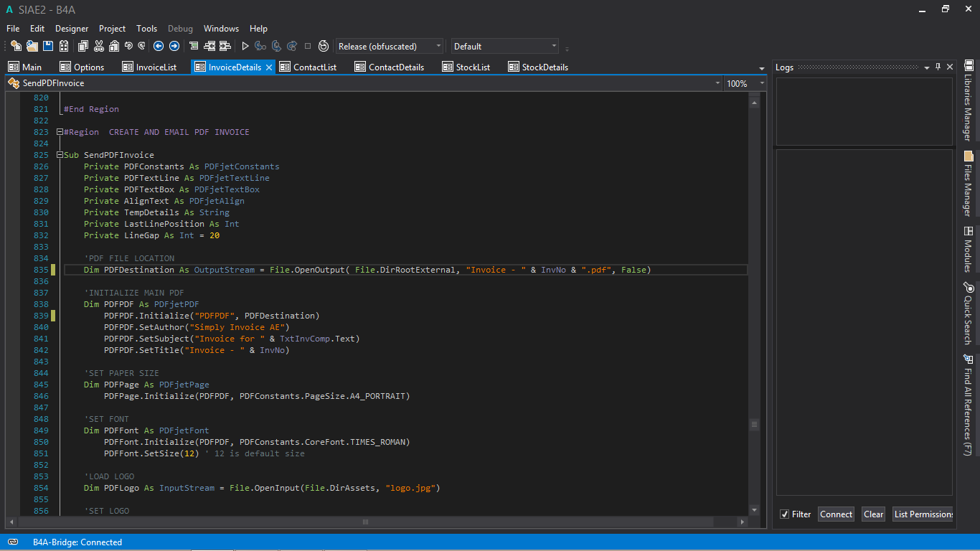Open the build configuration Release (obfuscated) dropdown
980x551 pixels.
coord(390,46)
